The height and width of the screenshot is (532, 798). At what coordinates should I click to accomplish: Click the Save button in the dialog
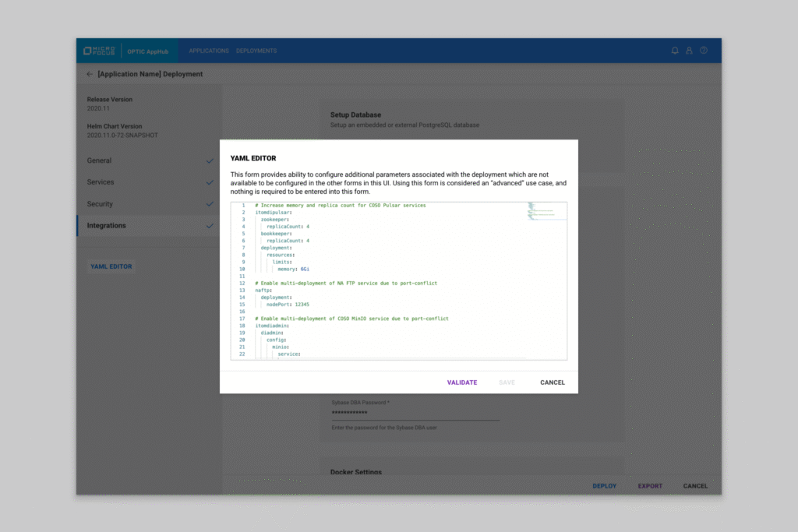[x=507, y=382]
